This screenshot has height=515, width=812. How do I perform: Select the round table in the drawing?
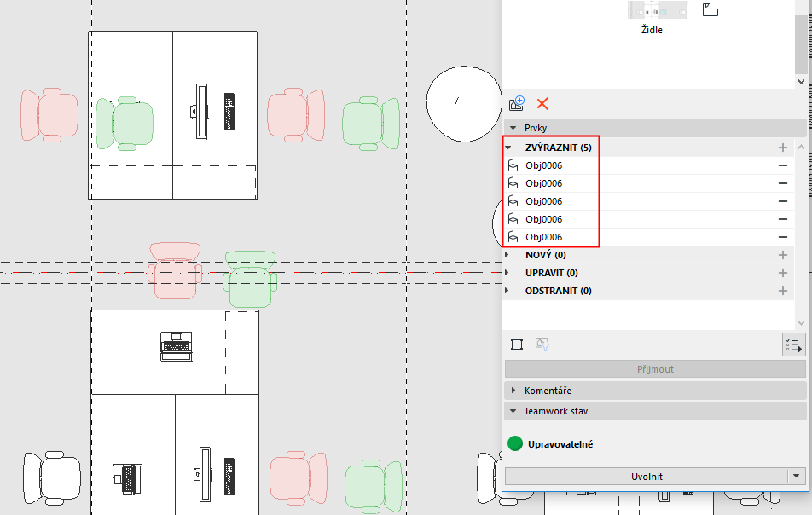pyautogui.click(x=463, y=103)
